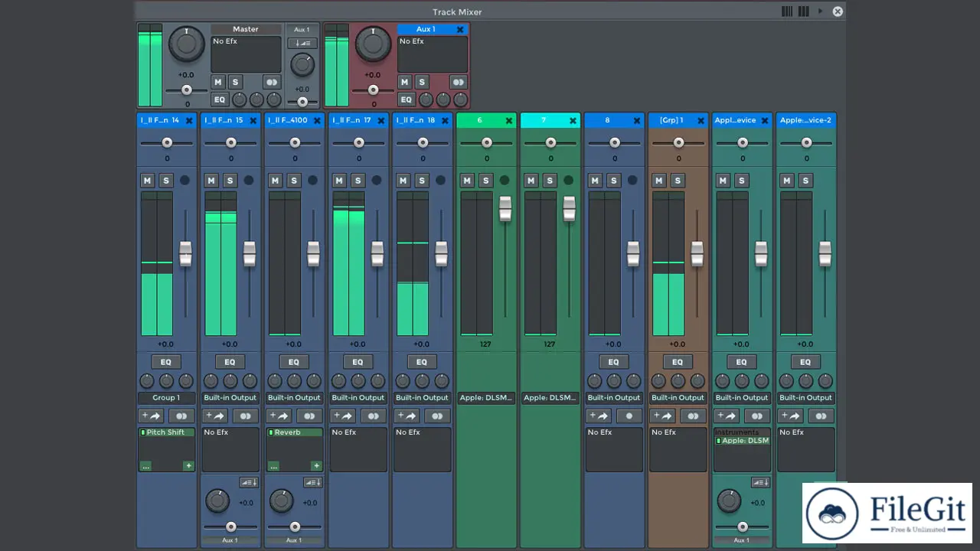This screenshot has height=551, width=980.
Task: Open wide strip view icon in title bar
Action: click(803, 11)
